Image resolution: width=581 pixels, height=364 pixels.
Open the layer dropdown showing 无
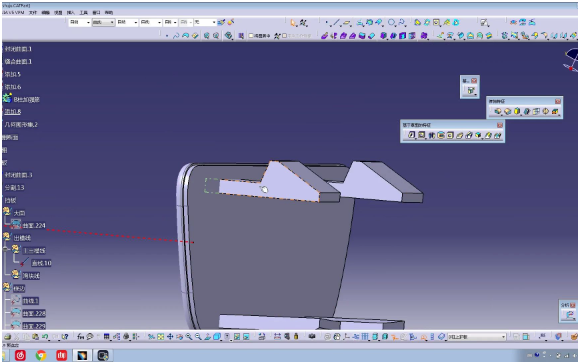tap(205, 23)
